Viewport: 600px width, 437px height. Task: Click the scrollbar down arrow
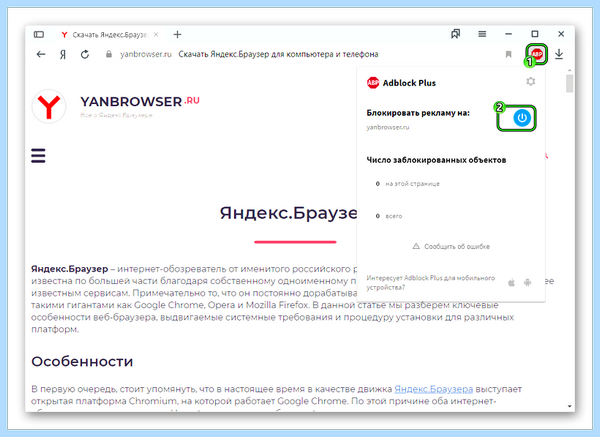point(569,406)
